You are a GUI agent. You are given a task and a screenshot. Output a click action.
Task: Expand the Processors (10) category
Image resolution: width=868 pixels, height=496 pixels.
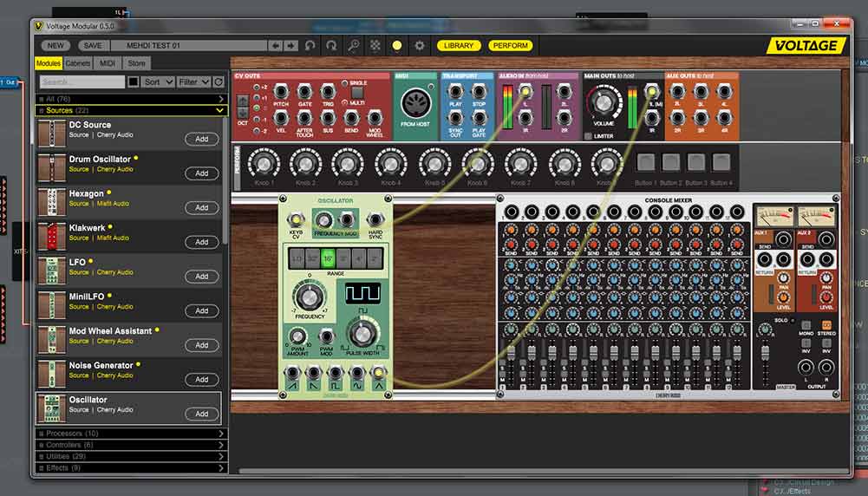[x=132, y=433]
